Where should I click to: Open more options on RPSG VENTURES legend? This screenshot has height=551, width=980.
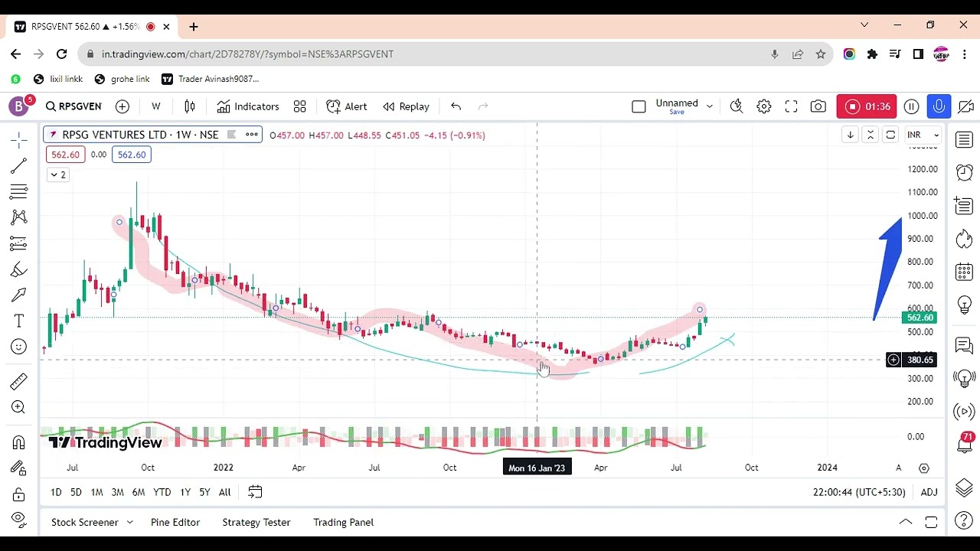251,135
